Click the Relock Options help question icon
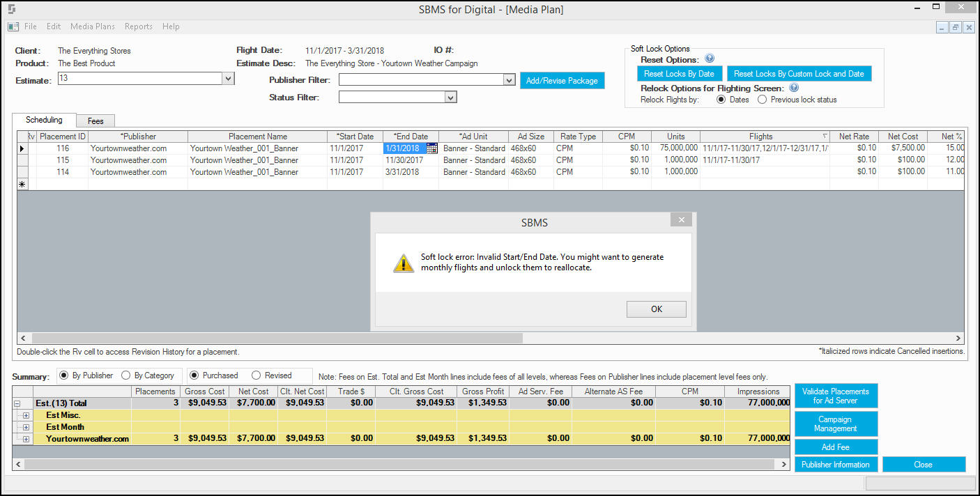 (794, 88)
